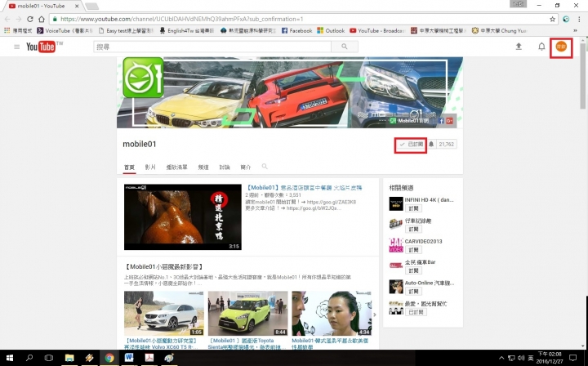Open the orange account avatar menu
This screenshot has height=366, width=588.
pos(561,47)
